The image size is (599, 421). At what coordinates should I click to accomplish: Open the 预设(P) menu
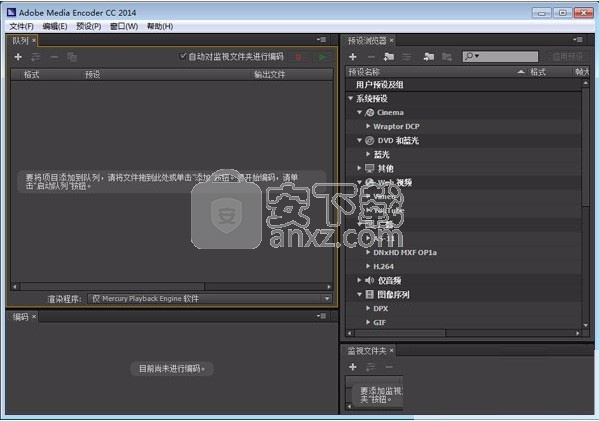89,26
